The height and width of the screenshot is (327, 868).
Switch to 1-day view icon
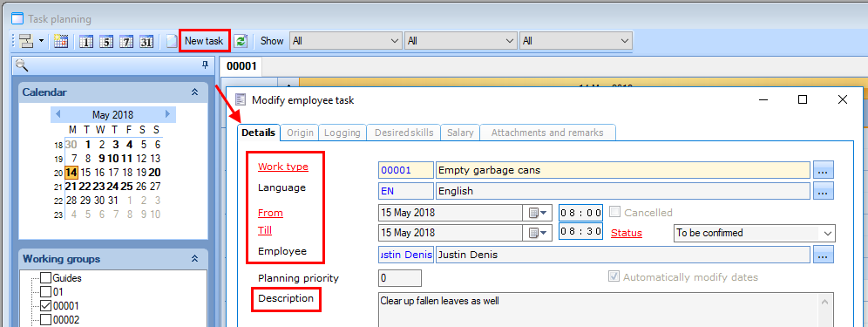pyautogui.click(x=86, y=41)
